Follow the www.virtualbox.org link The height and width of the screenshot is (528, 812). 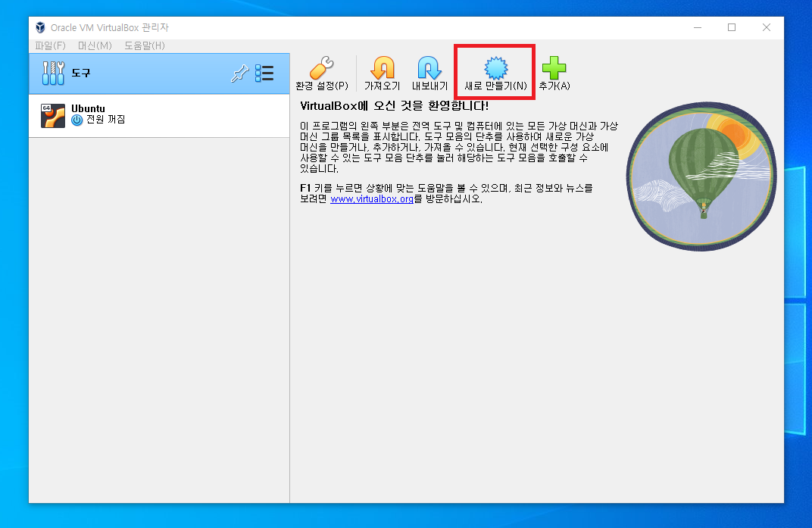[372, 199]
